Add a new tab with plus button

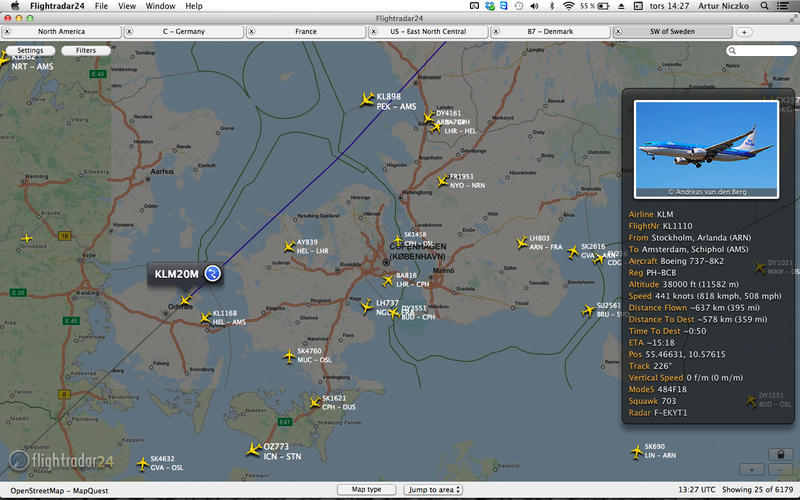(744, 32)
